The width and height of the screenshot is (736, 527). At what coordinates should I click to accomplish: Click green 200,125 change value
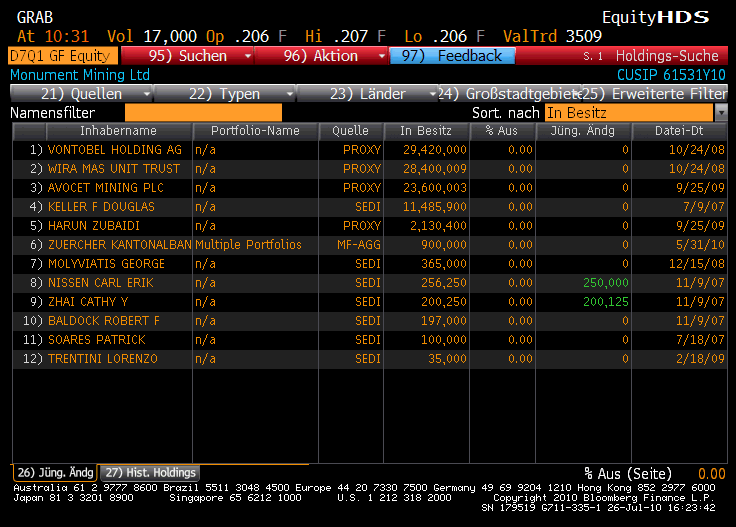[606, 302]
